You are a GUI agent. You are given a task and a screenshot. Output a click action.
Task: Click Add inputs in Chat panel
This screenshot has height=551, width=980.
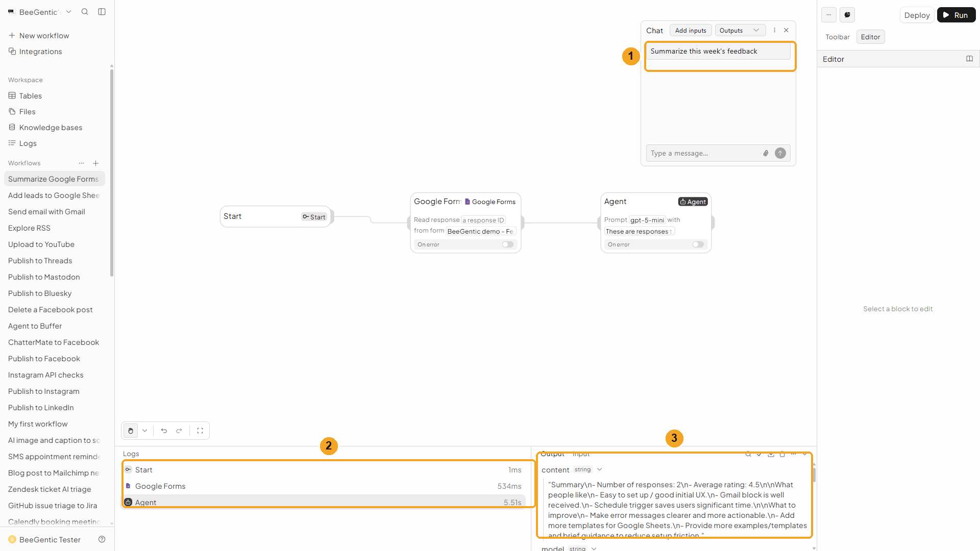(x=691, y=30)
